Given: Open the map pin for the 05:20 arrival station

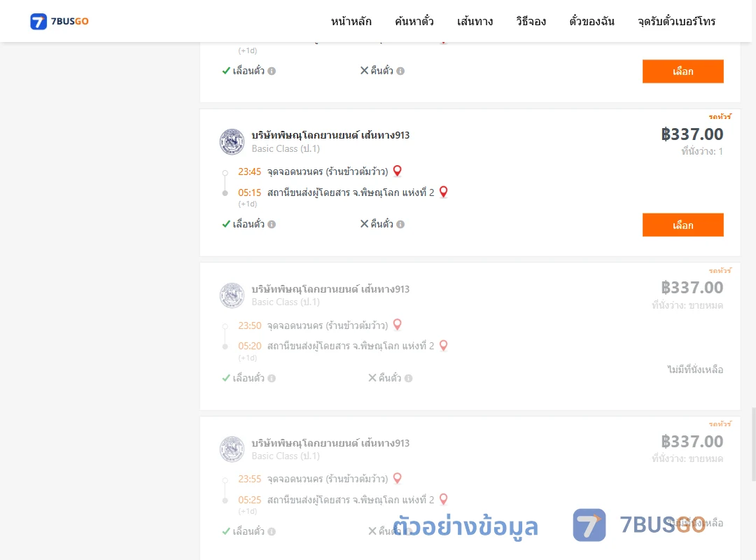Looking at the screenshot, I should point(444,345).
